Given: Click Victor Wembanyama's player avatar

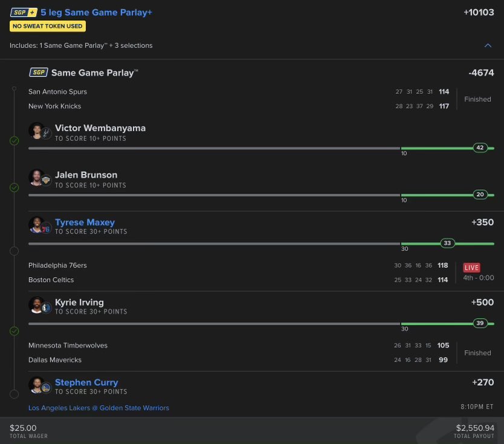Looking at the screenshot, I should coord(37,131).
